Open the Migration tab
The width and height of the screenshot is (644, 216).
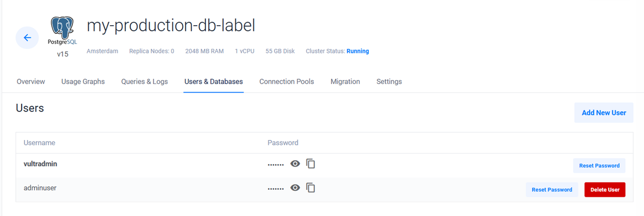345,82
